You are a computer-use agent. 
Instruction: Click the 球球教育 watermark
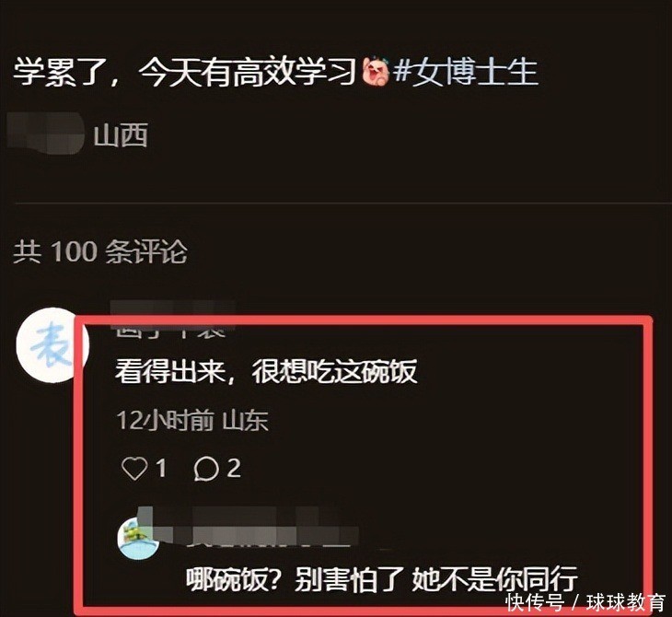click(625, 602)
